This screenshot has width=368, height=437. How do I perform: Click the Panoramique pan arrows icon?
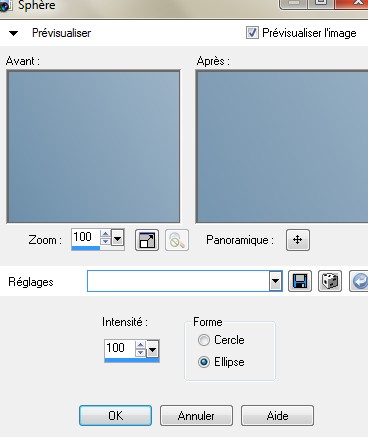pos(298,240)
